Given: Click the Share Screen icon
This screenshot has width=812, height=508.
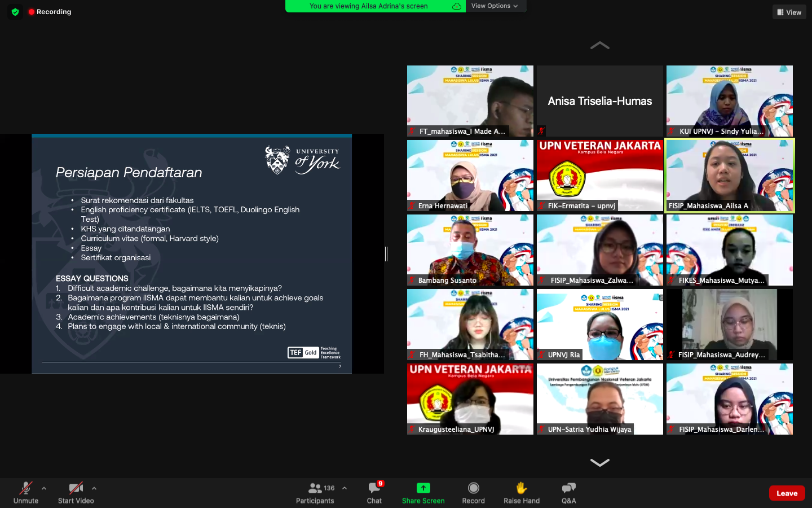Looking at the screenshot, I should tap(423, 488).
